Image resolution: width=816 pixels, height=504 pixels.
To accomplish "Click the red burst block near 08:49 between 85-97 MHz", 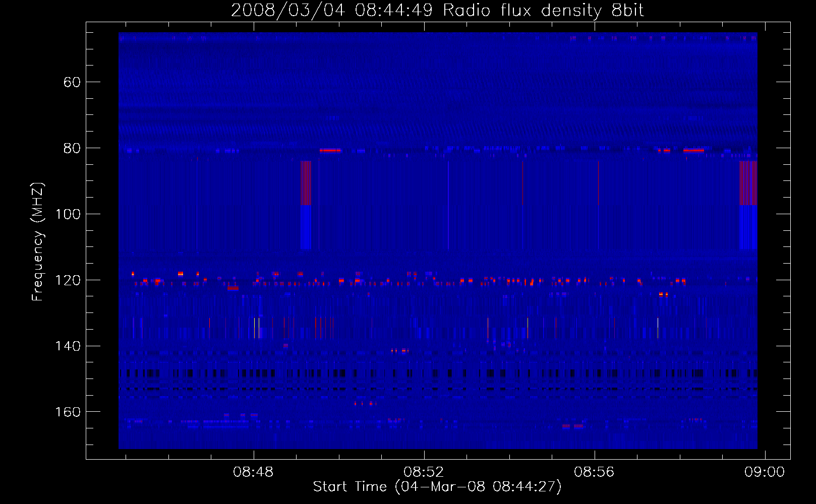I will tap(306, 183).
